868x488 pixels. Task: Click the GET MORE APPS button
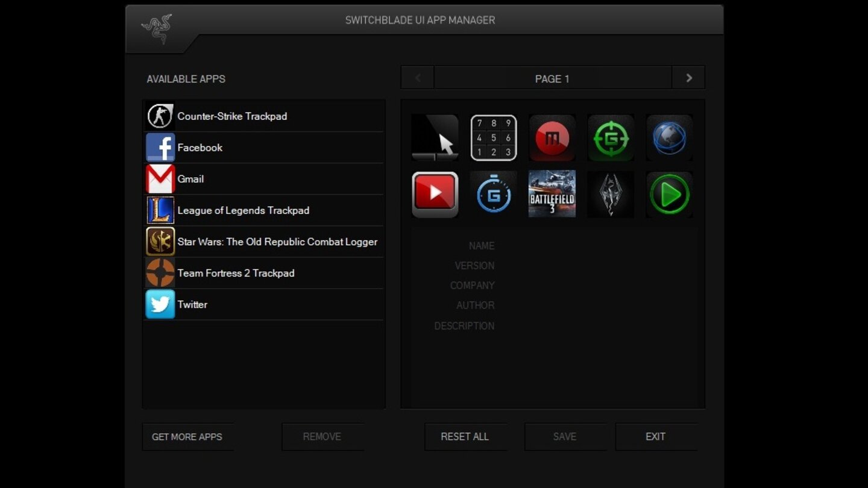tap(187, 437)
